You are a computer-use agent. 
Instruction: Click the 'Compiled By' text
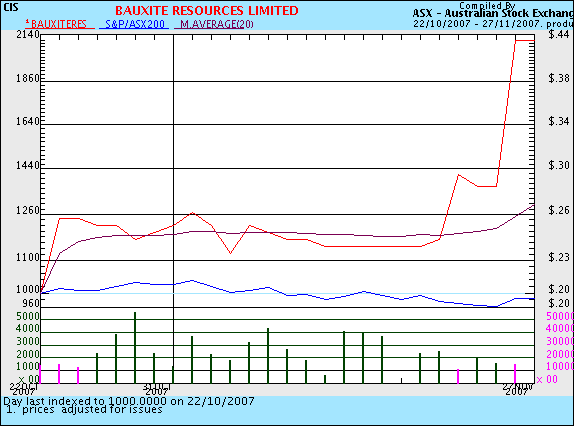point(487,5)
